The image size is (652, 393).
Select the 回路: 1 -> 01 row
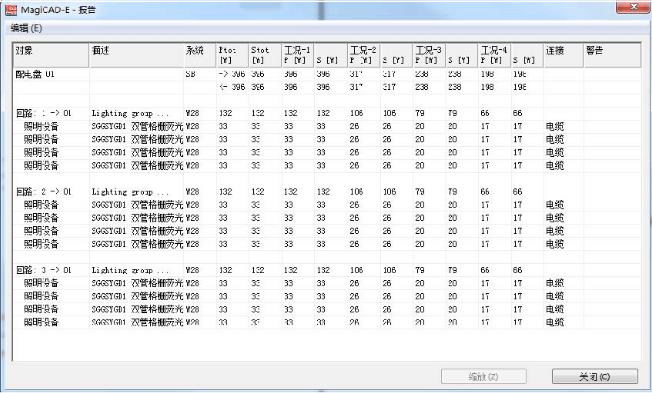click(x=327, y=113)
